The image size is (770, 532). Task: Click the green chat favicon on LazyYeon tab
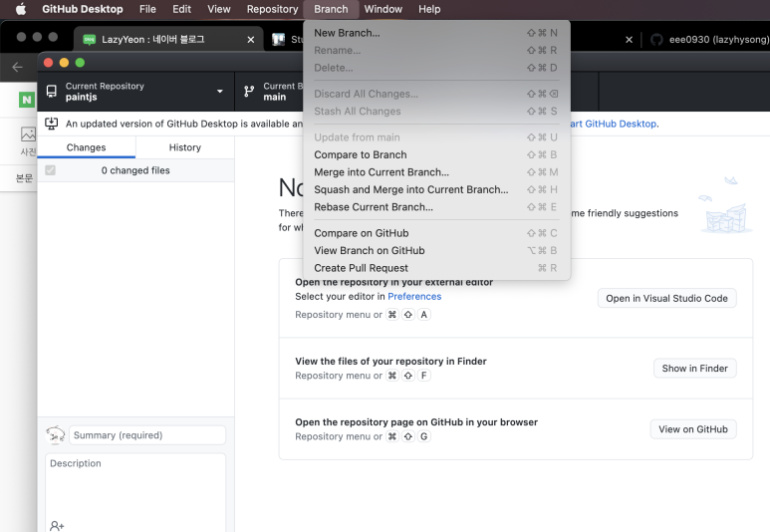click(89, 39)
